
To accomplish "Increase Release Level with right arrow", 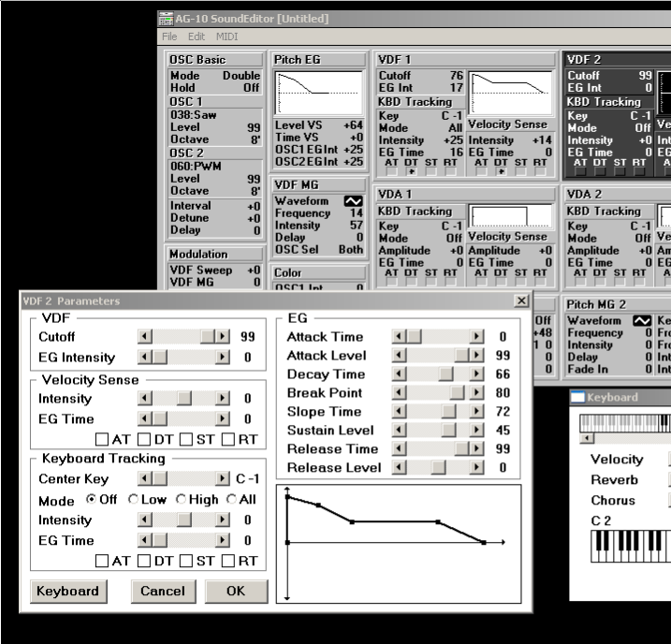I will point(476,467).
